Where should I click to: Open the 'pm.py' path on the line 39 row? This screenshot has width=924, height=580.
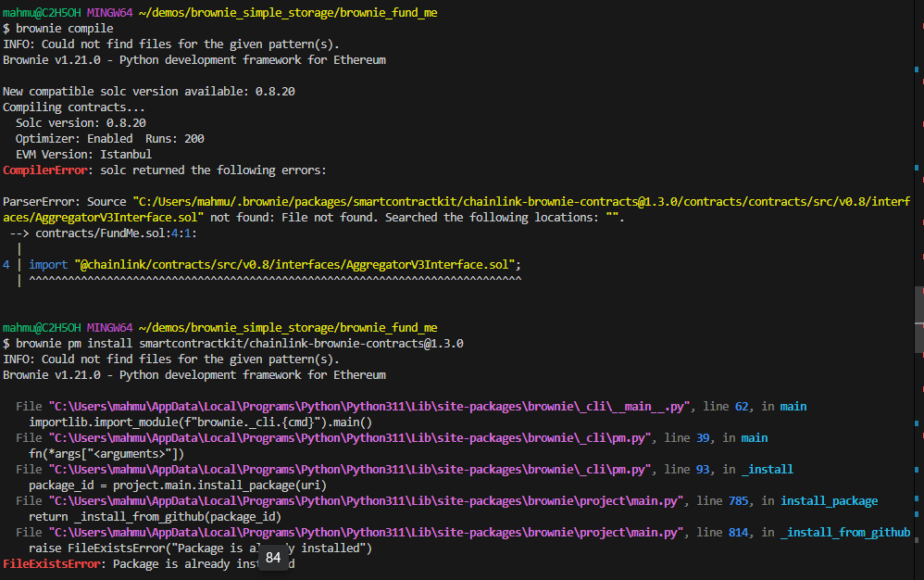[x=349, y=438]
